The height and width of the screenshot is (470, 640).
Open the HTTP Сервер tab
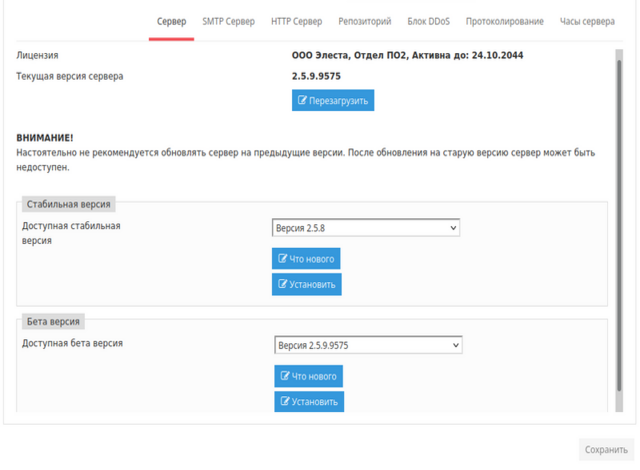tap(297, 21)
